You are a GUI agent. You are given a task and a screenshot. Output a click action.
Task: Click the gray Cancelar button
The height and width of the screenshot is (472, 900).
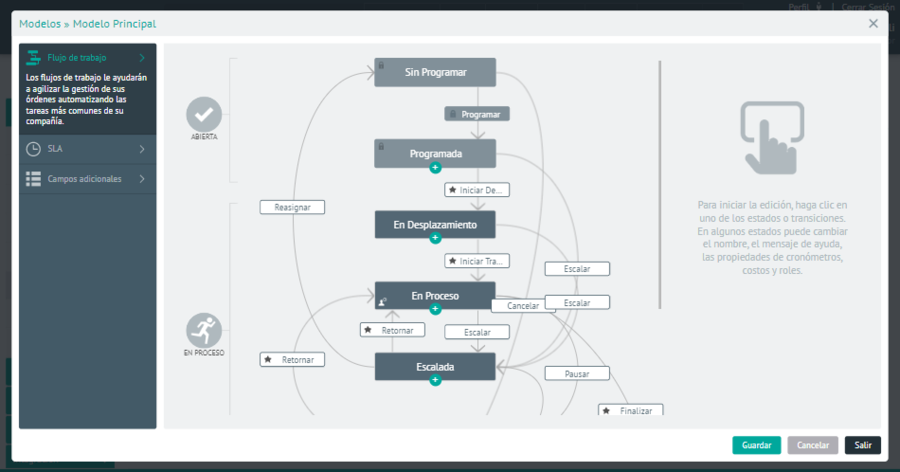coord(812,445)
